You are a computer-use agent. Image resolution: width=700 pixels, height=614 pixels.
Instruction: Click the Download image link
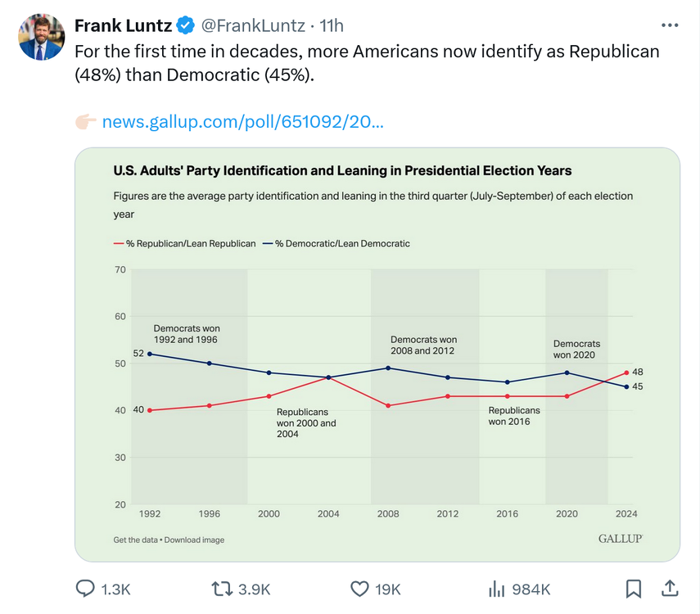click(x=194, y=540)
